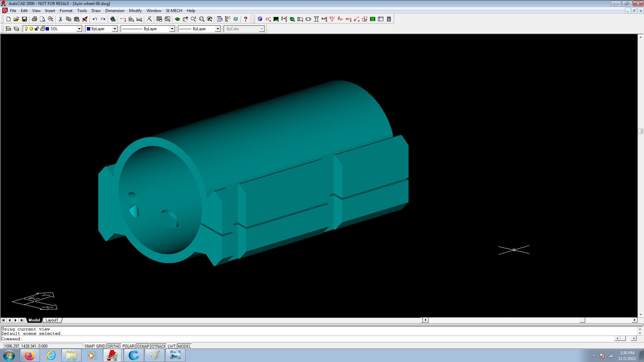Image resolution: width=644 pixels, height=362 pixels.
Task: Open the Modify menu
Action: 136,11
